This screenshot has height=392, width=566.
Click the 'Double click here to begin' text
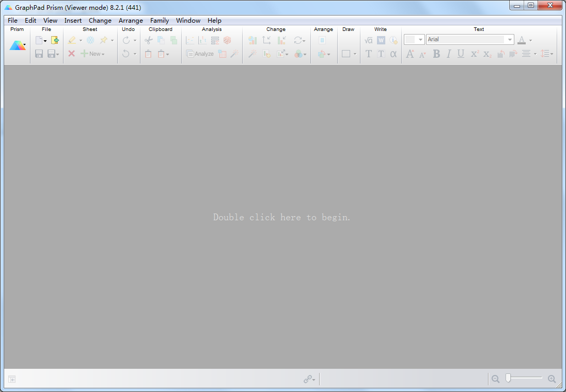(x=281, y=218)
